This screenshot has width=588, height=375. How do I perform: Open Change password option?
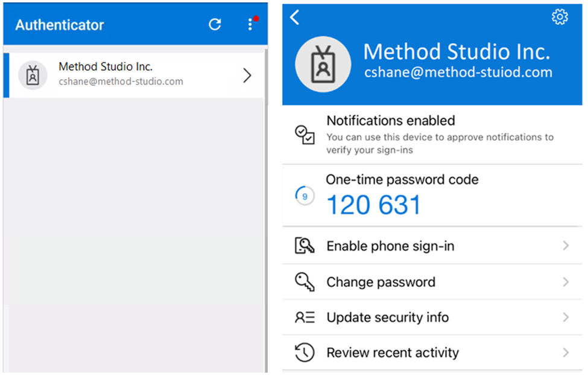click(x=432, y=282)
